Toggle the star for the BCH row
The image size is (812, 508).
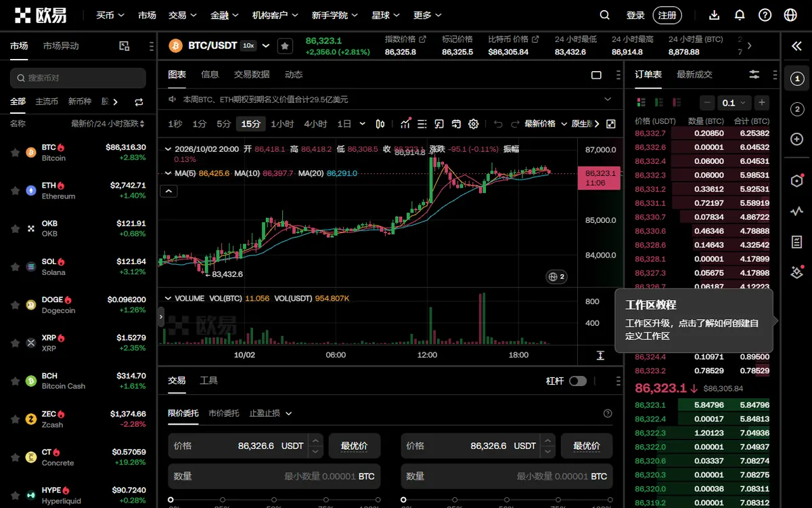(x=15, y=381)
